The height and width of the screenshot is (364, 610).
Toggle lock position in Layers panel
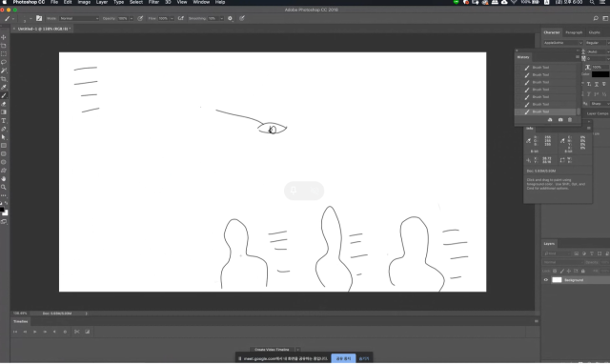coord(569,271)
